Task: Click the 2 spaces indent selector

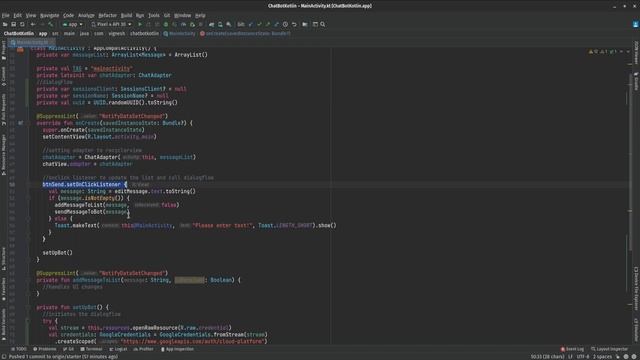Action: [602, 357]
